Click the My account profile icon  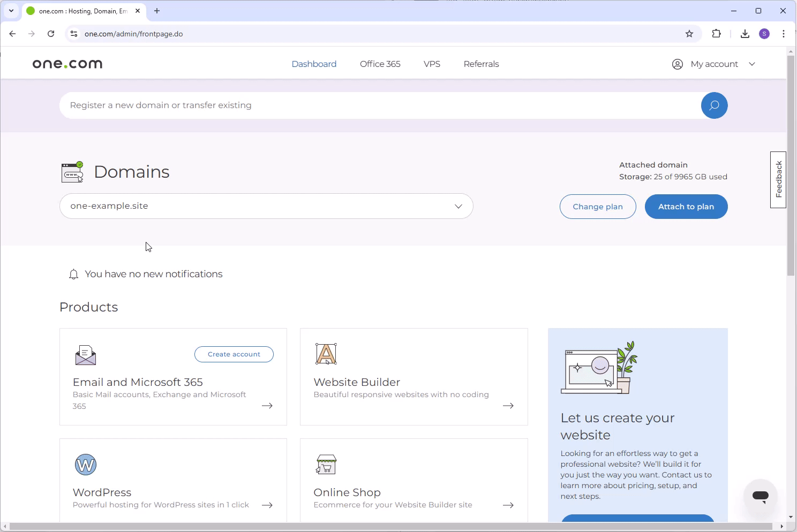677,64
